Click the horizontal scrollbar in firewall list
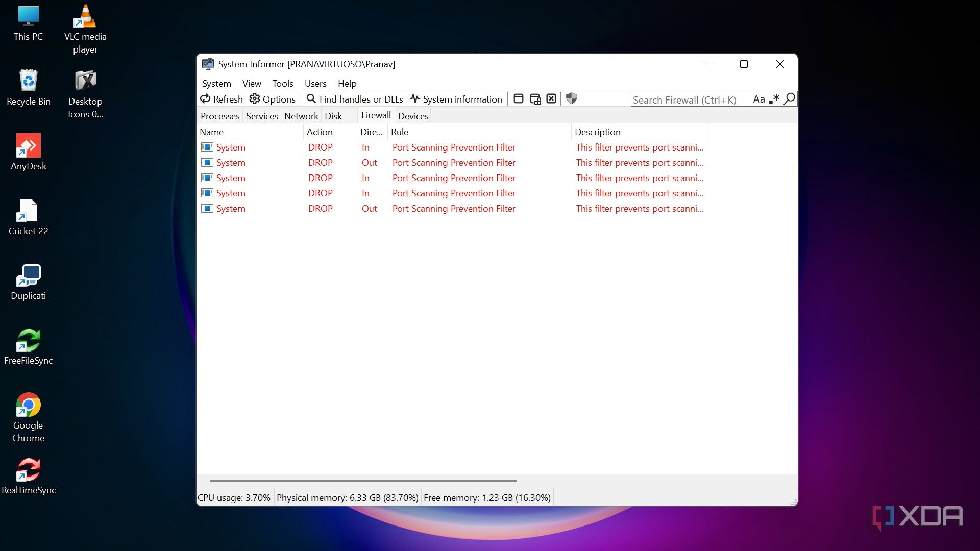980x551 pixels. point(363,481)
